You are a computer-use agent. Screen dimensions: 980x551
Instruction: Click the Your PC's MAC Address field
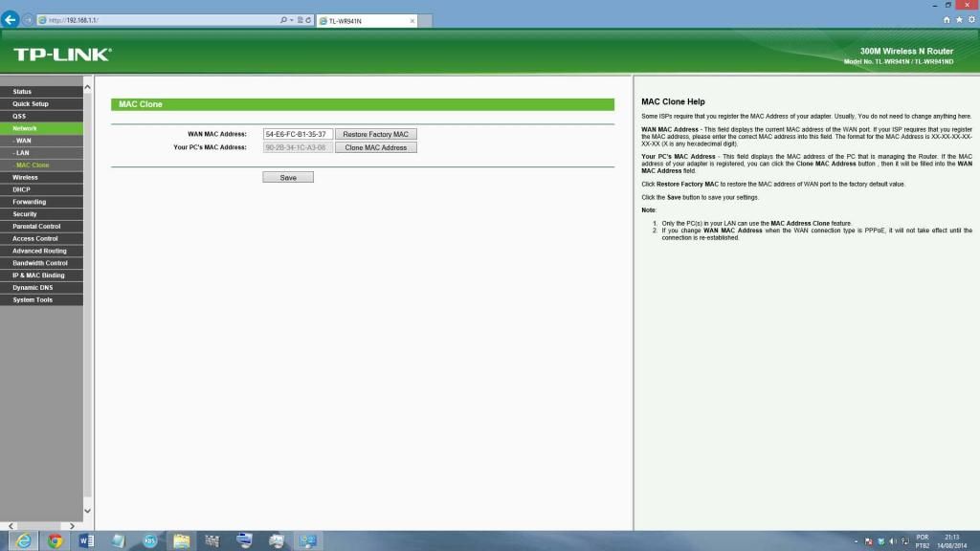298,147
